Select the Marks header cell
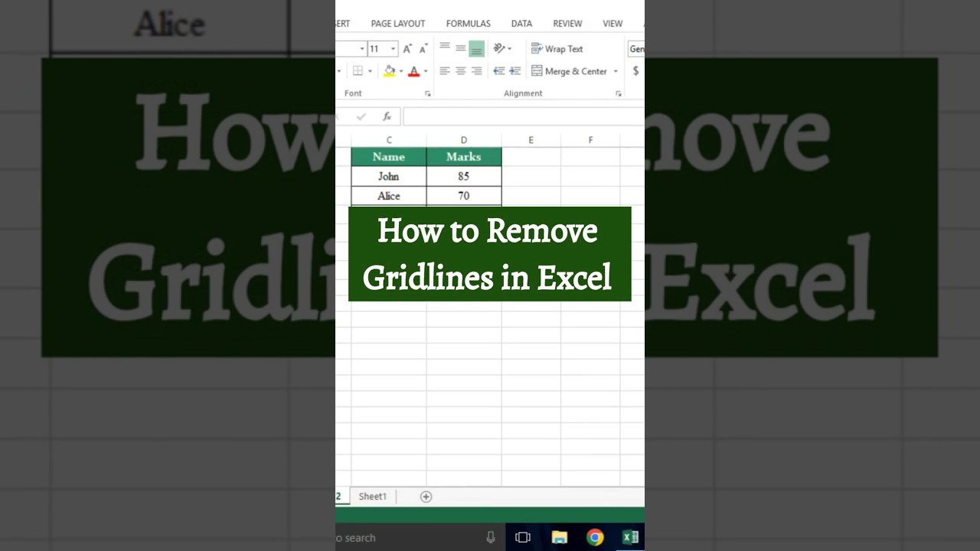The width and height of the screenshot is (980, 551). pyautogui.click(x=464, y=157)
